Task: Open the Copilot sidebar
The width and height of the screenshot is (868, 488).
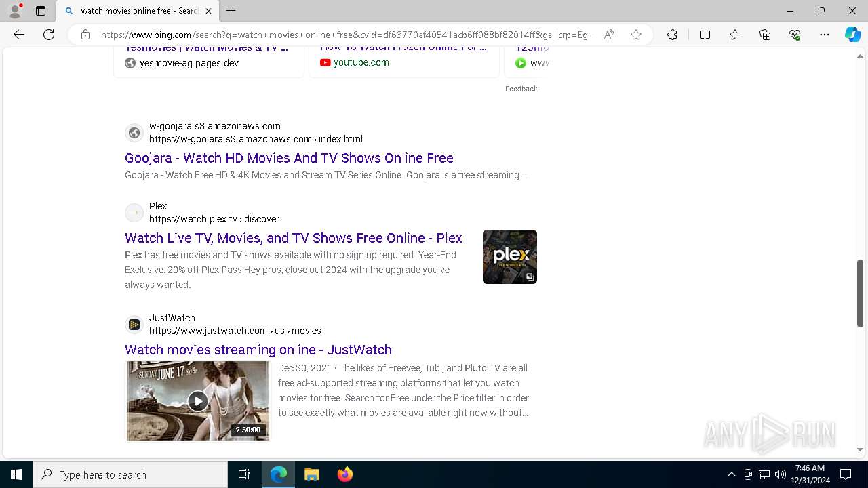Action: 852,35
